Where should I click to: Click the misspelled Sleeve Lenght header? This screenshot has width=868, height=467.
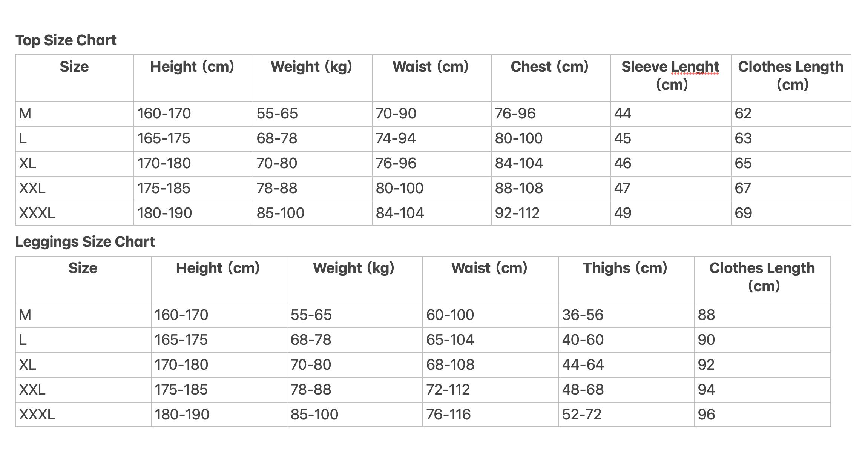pos(670,67)
